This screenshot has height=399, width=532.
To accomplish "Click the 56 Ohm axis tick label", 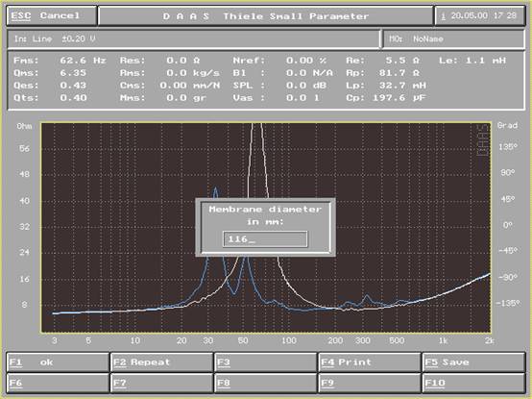I will pos(24,148).
